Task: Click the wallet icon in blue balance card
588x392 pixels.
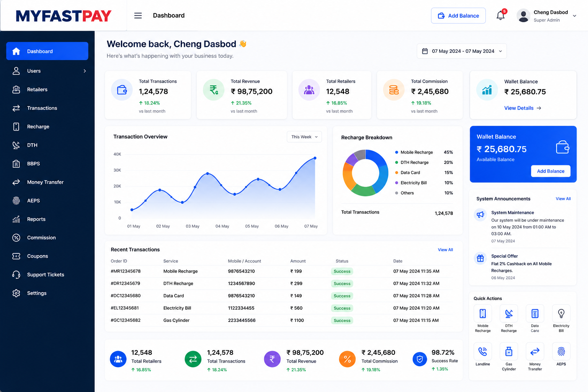Action: coord(562,147)
